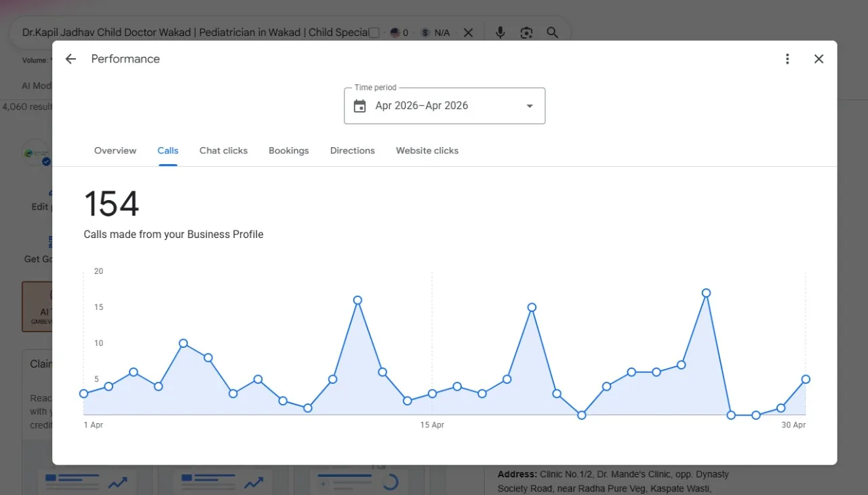The height and width of the screenshot is (495, 868).
Task: Click the peak data point at 16 calls
Action: (x=357, y=300)
